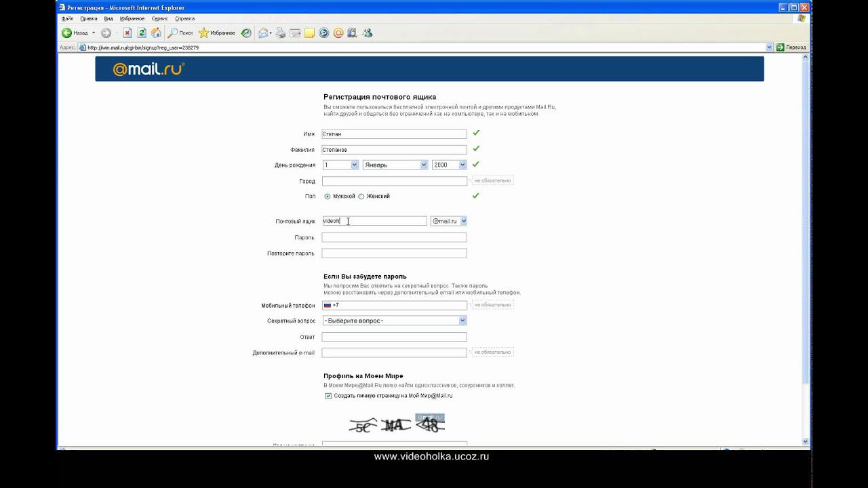Click the orange @ Mail.ru toolbar icon
This screenshot has width=868, height=488.
(x=338, y=33)
